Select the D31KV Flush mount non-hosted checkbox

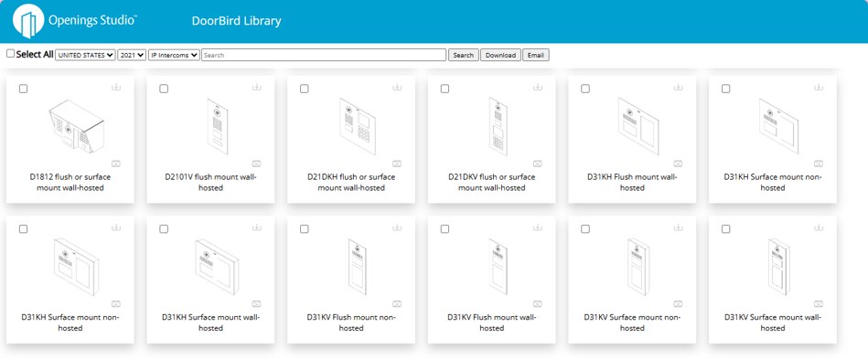(305, 229)
